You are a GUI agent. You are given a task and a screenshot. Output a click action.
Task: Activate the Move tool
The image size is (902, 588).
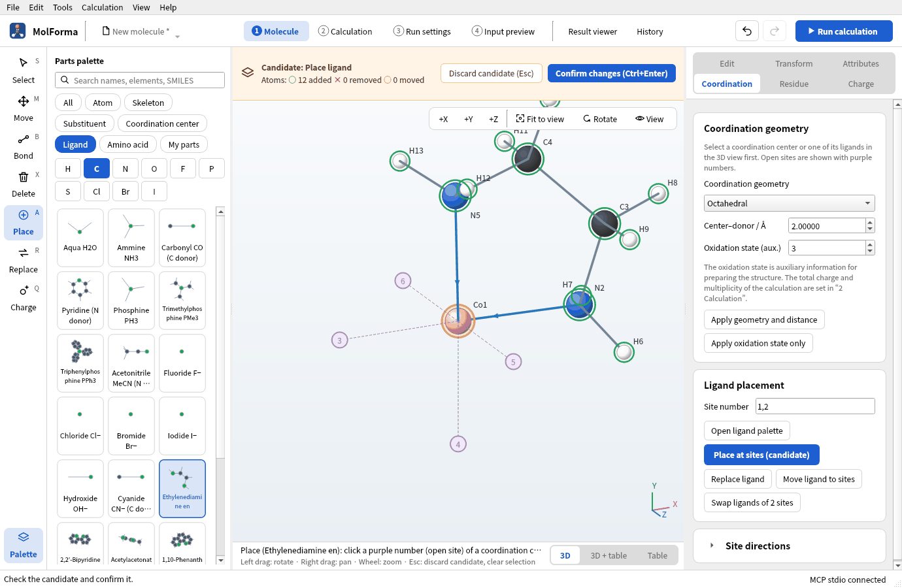pyautogui.click(x=24, y=108)
